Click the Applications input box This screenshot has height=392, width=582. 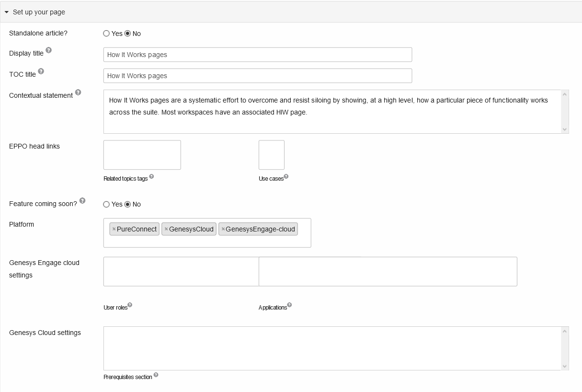[x=388, y=272]
